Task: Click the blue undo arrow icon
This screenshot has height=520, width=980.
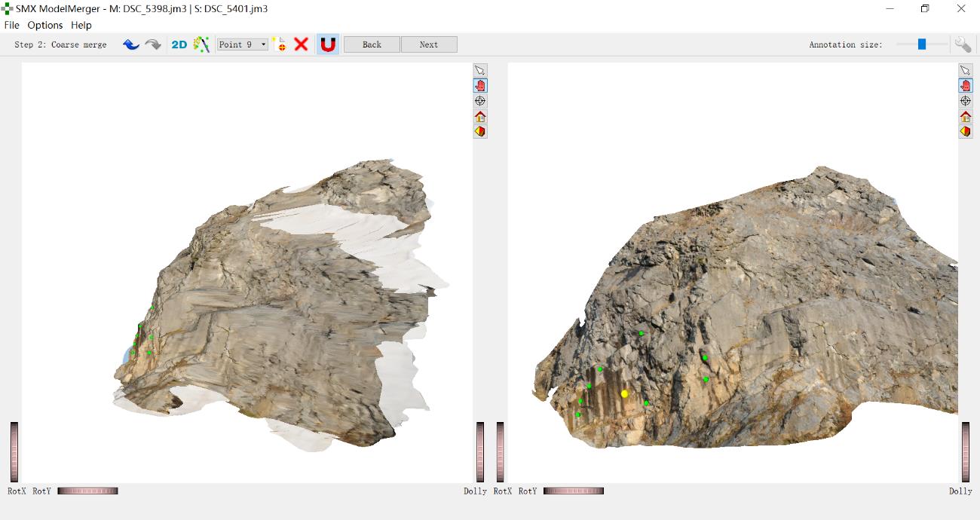Action: pos(131,44)
